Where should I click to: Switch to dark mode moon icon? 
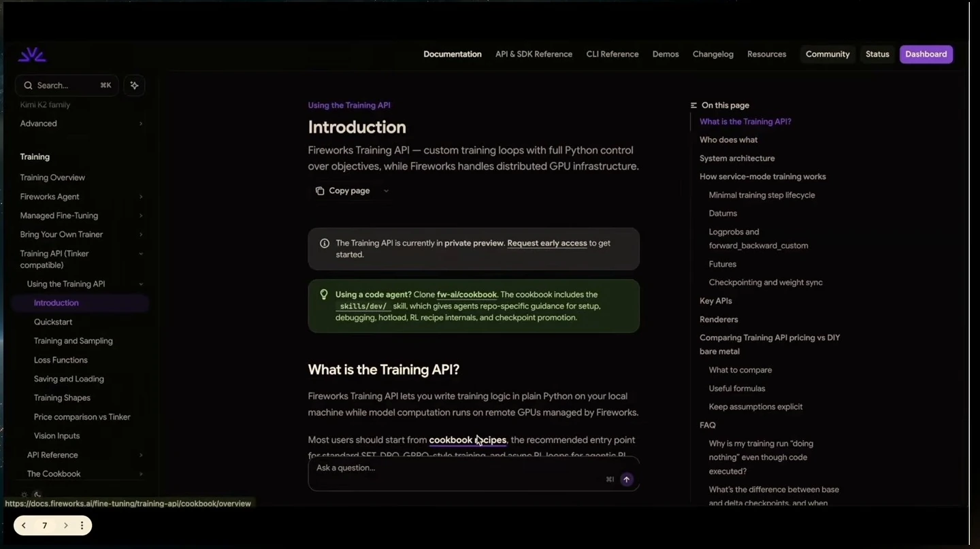(x=37, y=495)
